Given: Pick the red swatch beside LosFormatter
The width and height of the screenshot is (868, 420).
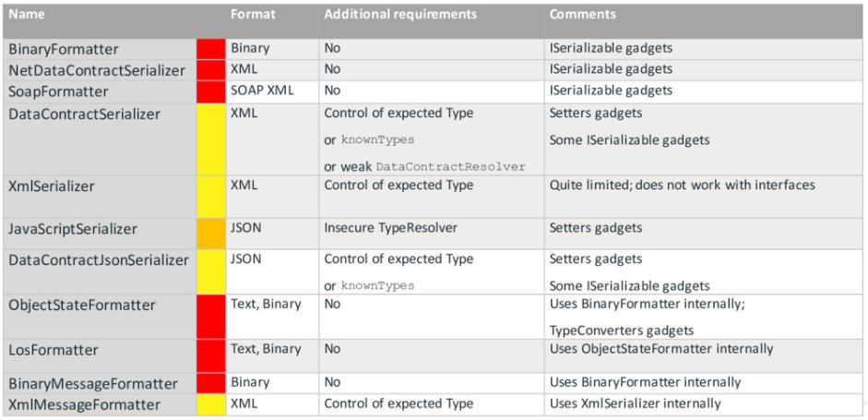Looking at the screenshot, I should [210, 355].
